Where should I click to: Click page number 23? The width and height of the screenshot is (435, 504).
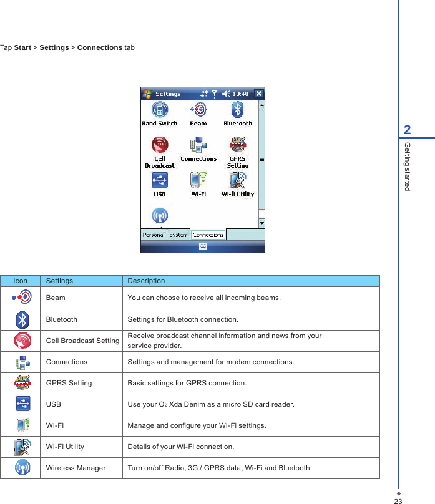coord(398,501)
